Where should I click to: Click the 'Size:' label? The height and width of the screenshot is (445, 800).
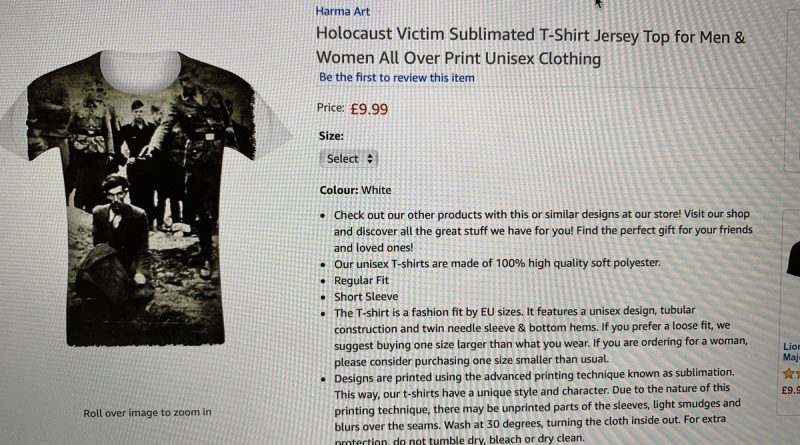point(331,136)
